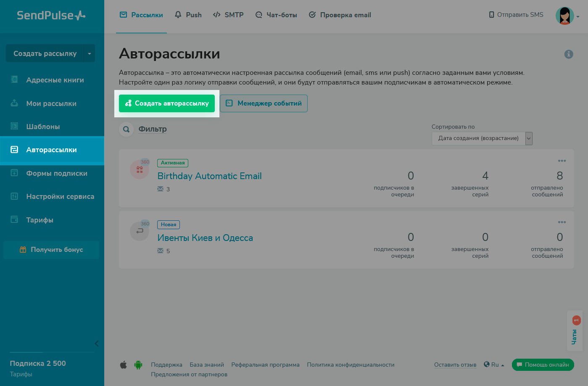
Task: Switch to the Push top tab
Action: [x=188, y=15]
